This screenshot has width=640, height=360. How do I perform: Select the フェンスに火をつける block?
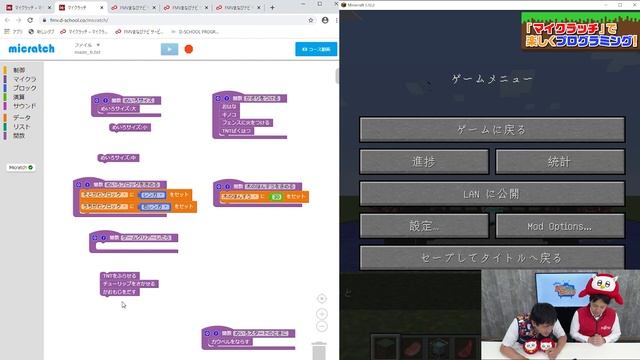point(247,122)
